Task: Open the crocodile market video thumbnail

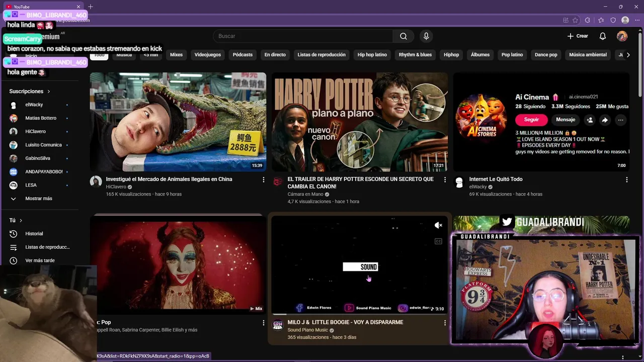Action: point(178,122)
